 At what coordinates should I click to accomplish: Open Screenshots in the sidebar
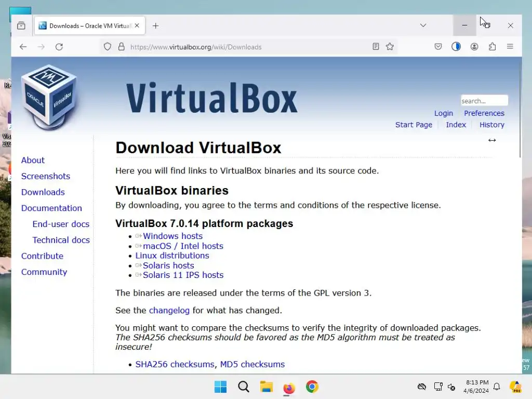pyautogui.click(x=46, y=176)
